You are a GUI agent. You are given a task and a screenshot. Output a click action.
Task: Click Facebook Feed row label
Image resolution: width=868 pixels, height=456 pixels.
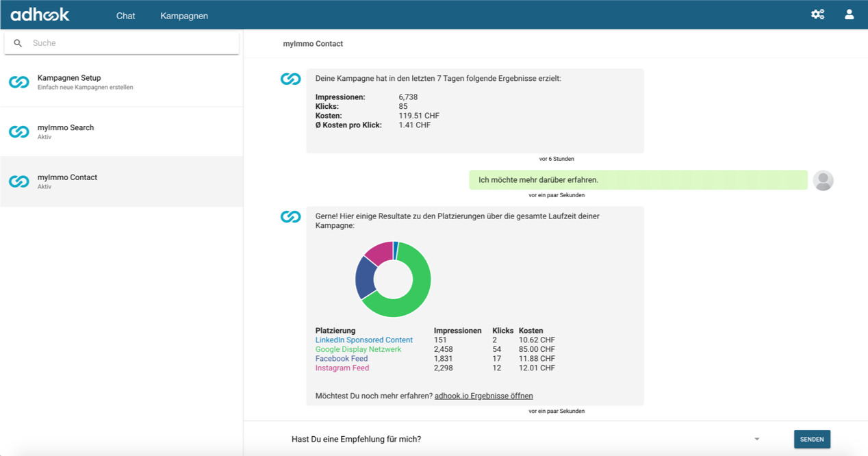pyautogui.click(x=341, y=359)
